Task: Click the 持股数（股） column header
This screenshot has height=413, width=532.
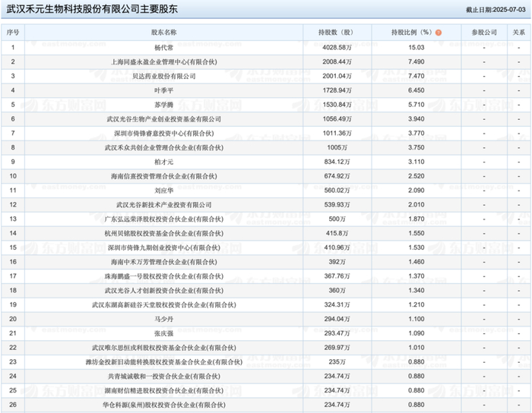Action: pos(337,32)
